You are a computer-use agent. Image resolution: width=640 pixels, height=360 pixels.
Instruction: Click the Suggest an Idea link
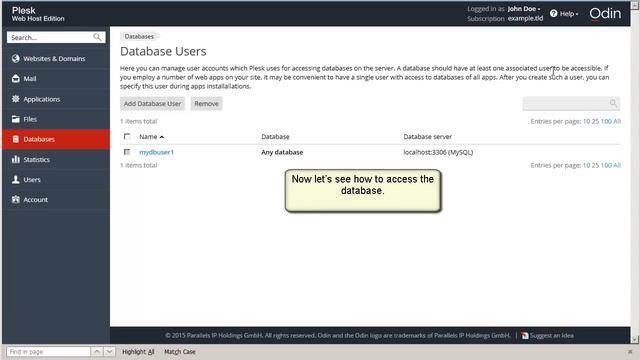(552, 336)
